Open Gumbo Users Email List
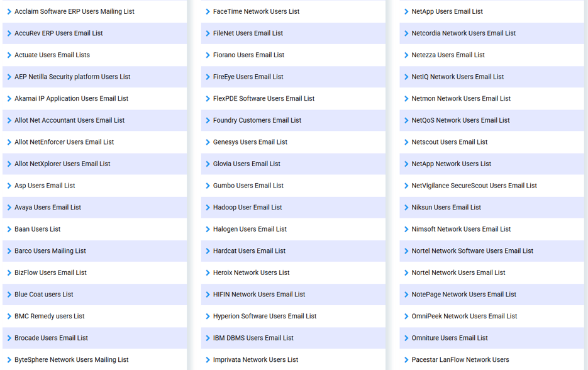The width and height of the screenshot is (588, 370). 248,186
